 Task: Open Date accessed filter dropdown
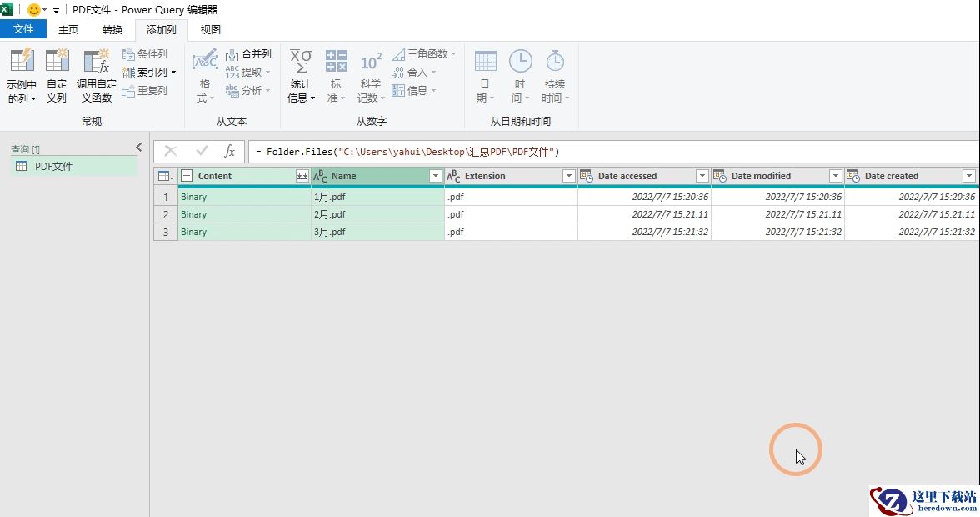702,176
